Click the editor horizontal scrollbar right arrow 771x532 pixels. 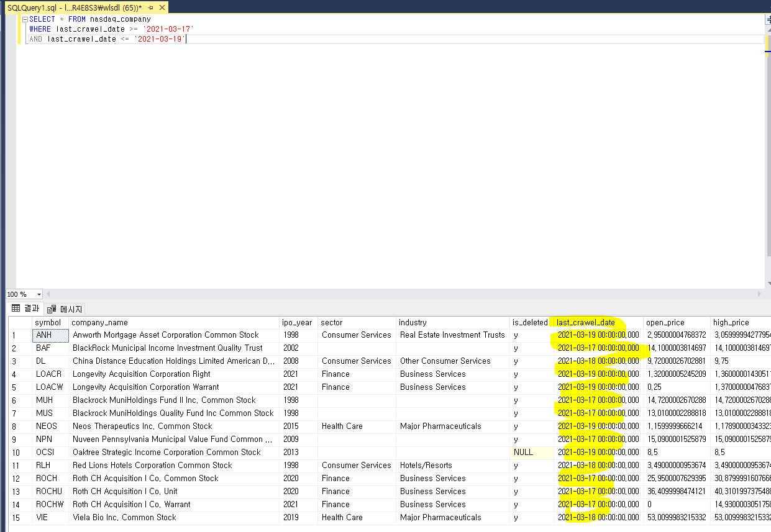tap(759, 294)
